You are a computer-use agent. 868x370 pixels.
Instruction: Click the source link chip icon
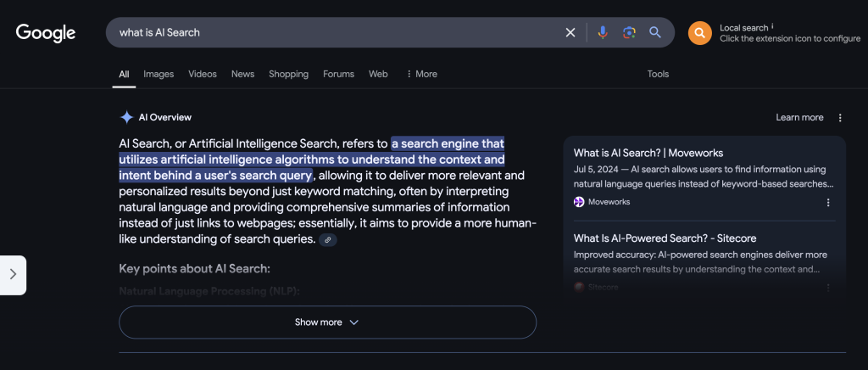pyautogui.click(x=328, y=240)
